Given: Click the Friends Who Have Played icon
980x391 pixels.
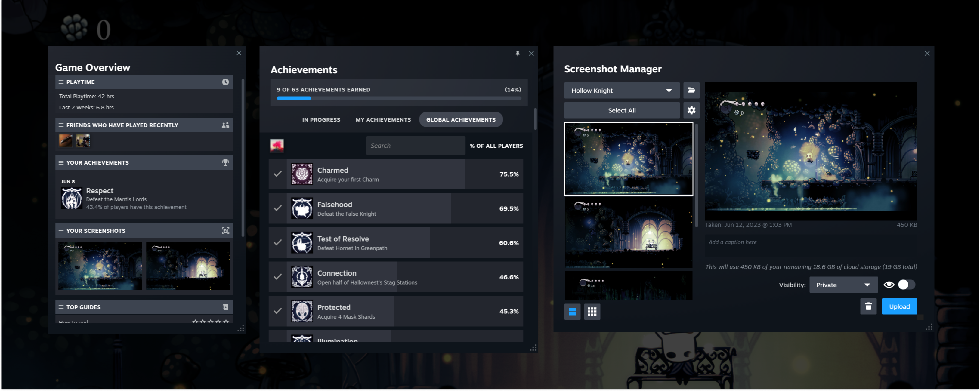Looking at the screenshot, I should [226, 125].
